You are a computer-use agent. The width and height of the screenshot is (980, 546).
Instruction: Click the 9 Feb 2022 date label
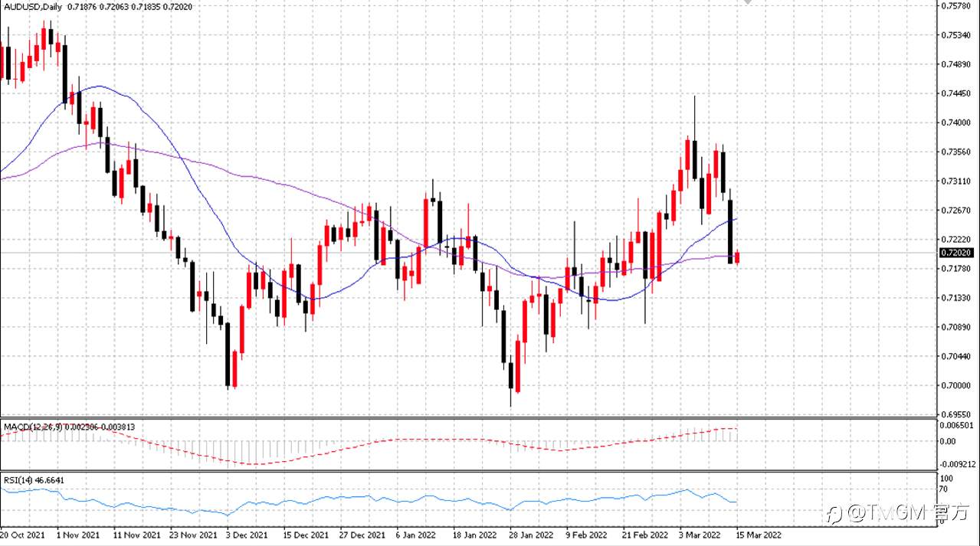coord(586,535)
